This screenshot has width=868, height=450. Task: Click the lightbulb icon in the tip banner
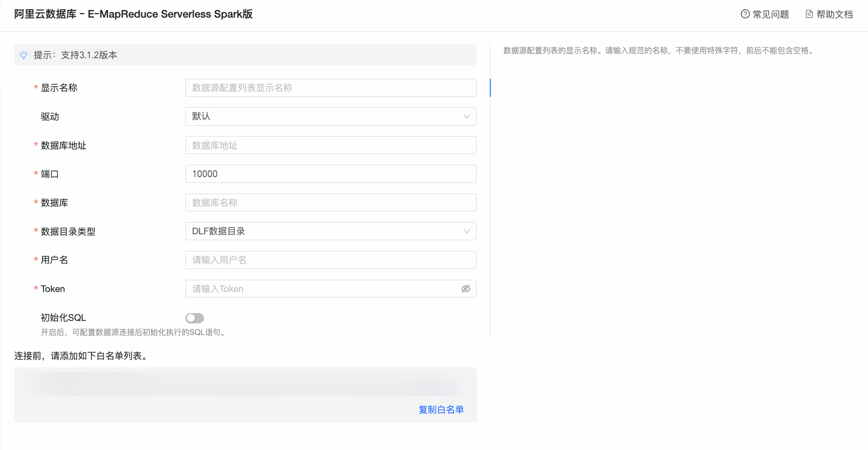(23, 55)
